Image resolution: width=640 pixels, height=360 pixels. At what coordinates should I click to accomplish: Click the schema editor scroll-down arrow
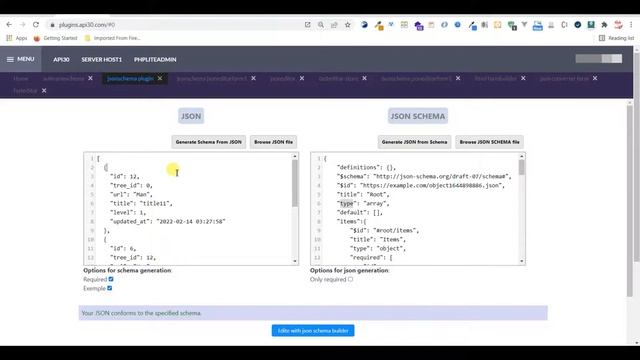click(522, 261)
